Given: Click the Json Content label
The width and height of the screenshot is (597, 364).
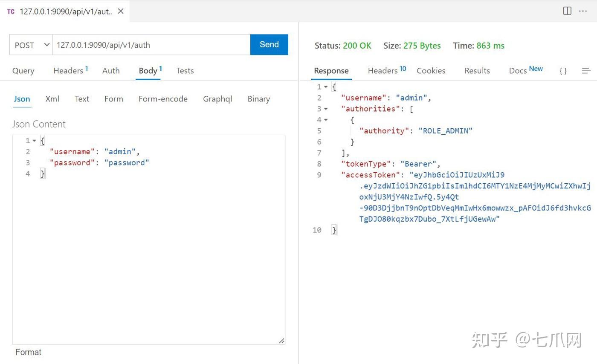Looking at the screenshot, I should (x=39, y=124).
